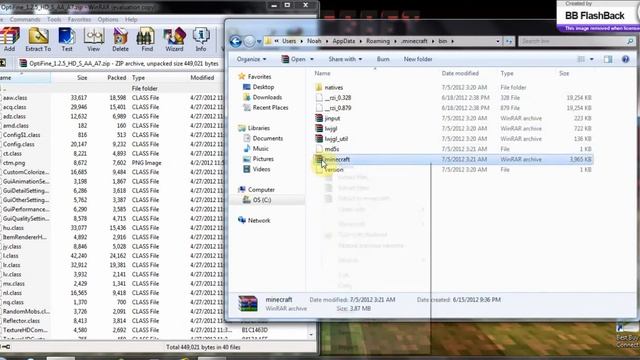Launch the Wizard in WinRAR toolbar
The width and height of the screenshot is (640, 360).
pyautogui.click(x=174, y=40)
